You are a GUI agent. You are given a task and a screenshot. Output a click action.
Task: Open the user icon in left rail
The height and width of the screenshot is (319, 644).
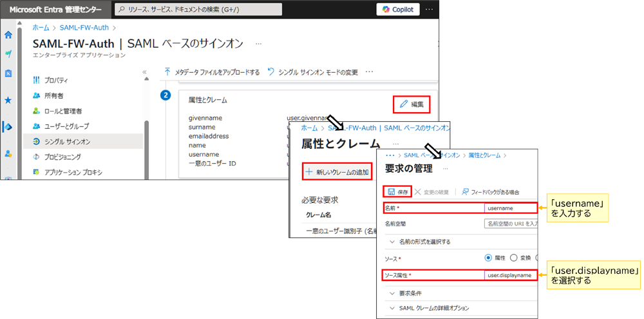(8, 154)
